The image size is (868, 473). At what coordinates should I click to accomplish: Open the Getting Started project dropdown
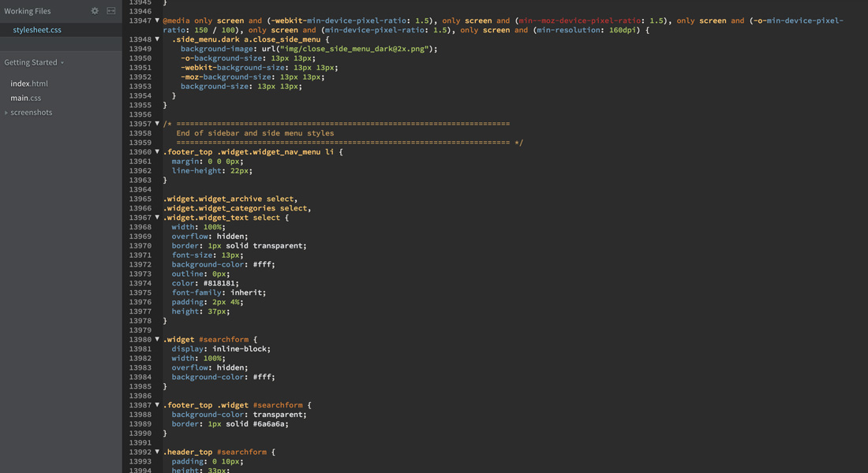34,62
